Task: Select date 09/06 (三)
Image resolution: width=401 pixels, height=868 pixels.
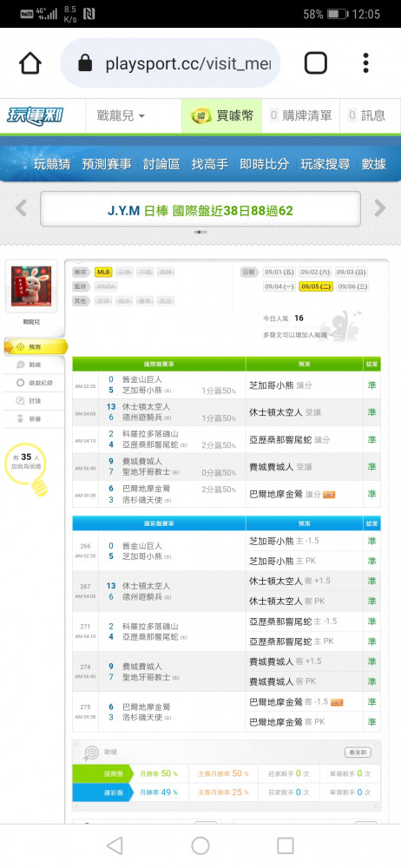Action: coord(352,286)
